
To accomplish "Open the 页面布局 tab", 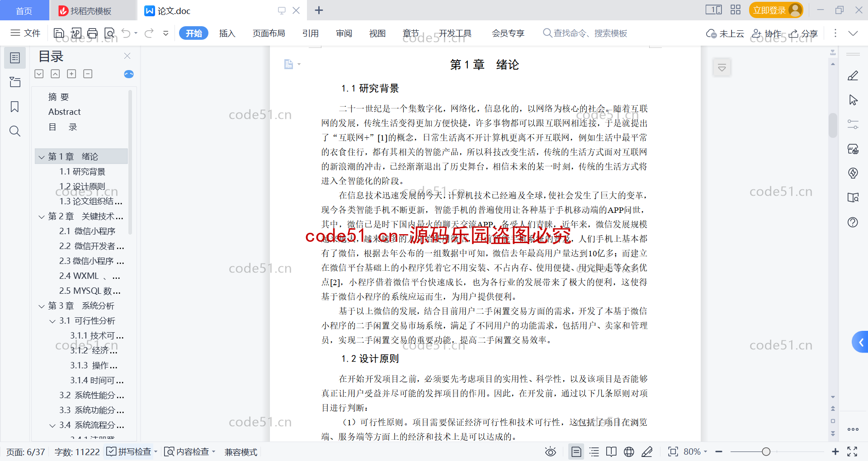I will click(269, 33).
